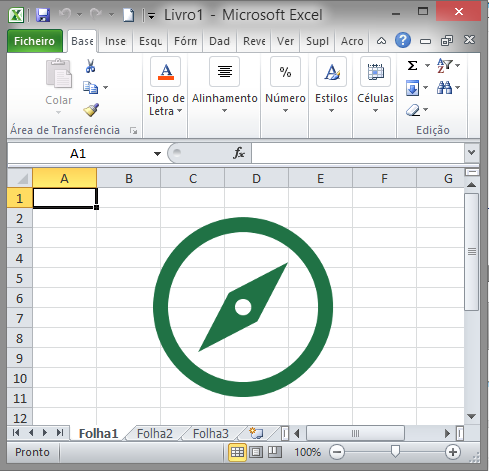Switch to the Base ribbon tab
The image size is (489, 471).
click(x=82, y=41)
